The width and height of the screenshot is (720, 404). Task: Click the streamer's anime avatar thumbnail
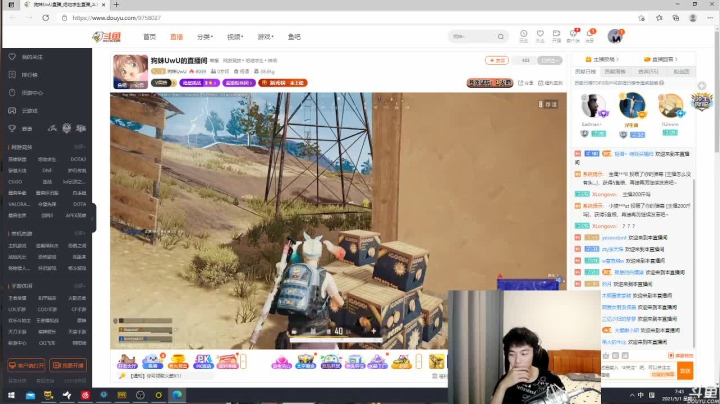pyautogui.click(x=130, y=71)
